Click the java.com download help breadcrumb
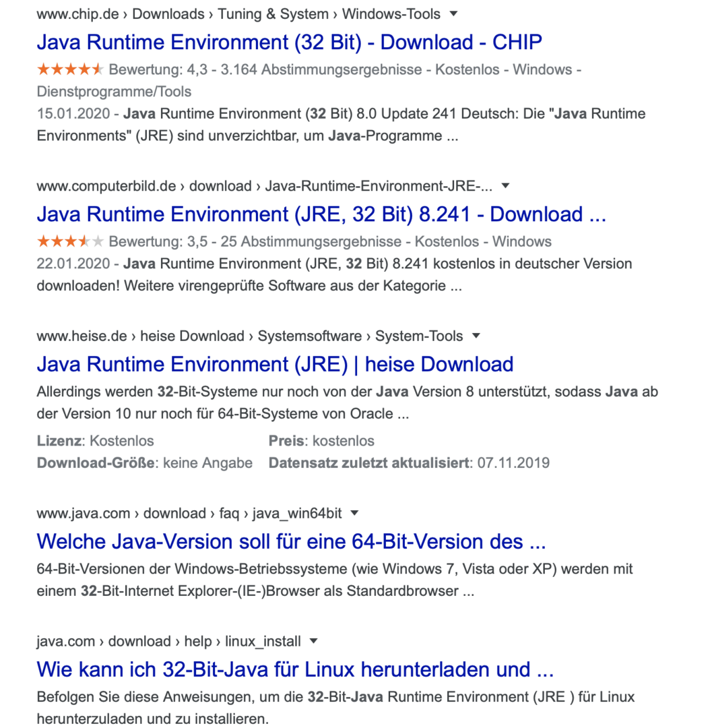This screenshot has height=728, width=710. coord(168,641)
